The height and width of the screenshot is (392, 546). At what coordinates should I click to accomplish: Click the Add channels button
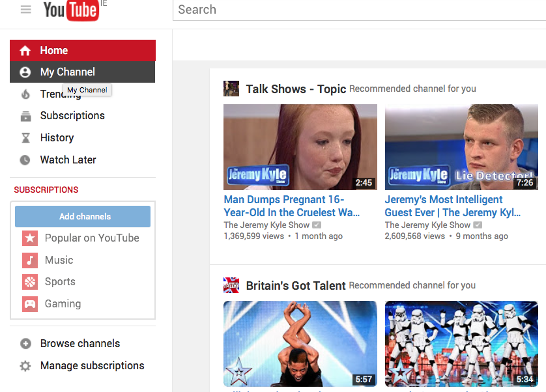tap(83, 217)
